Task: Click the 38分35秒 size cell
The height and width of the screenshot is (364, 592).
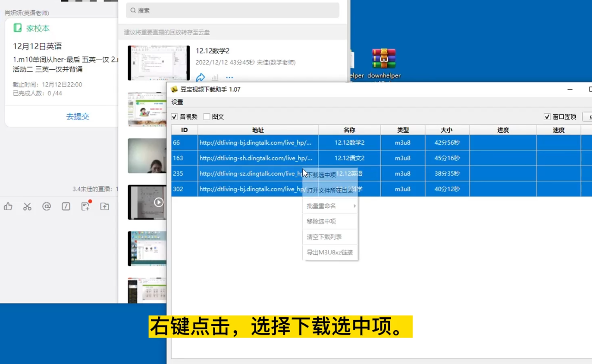Action: point(447,173)
